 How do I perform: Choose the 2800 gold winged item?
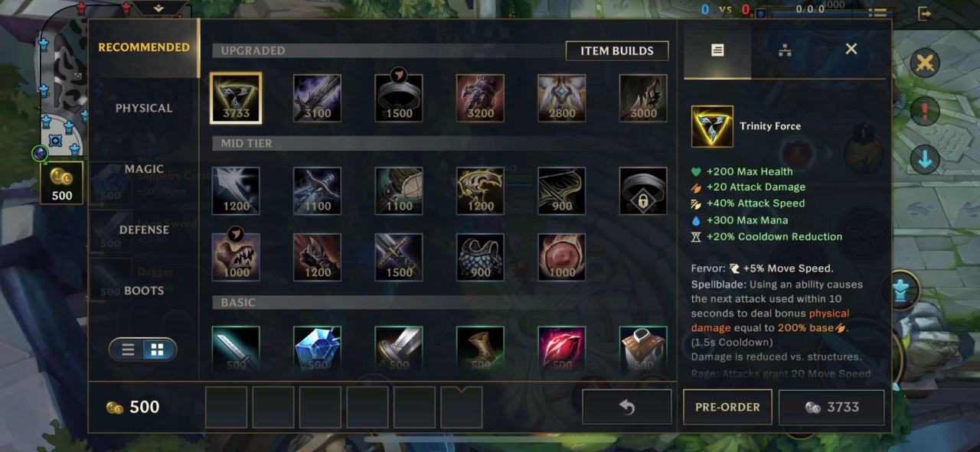pos(561,98)
